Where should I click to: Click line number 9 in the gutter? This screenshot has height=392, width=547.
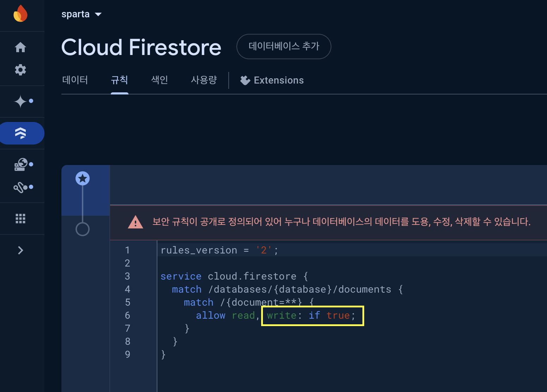(x=127, y=354)
